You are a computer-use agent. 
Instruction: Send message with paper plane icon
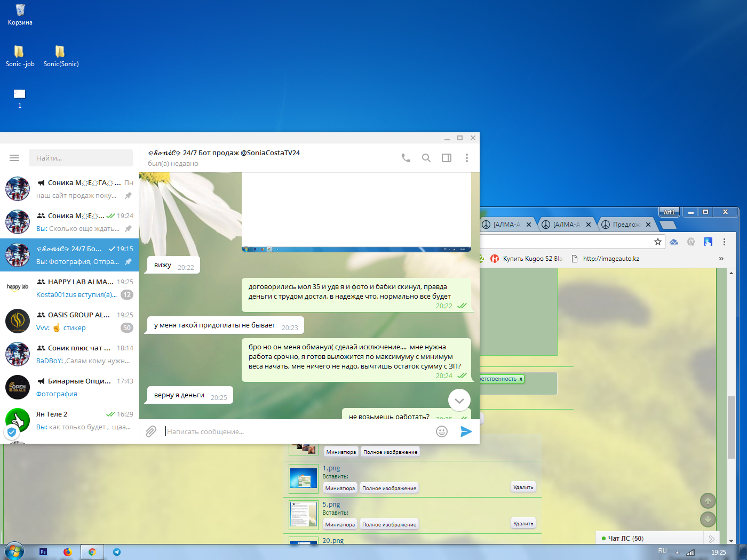tap(466, 431)
